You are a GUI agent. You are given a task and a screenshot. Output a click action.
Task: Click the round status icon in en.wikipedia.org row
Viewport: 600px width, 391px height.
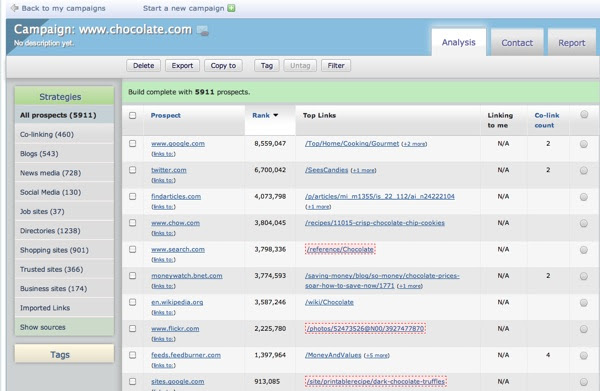(584, 303)
